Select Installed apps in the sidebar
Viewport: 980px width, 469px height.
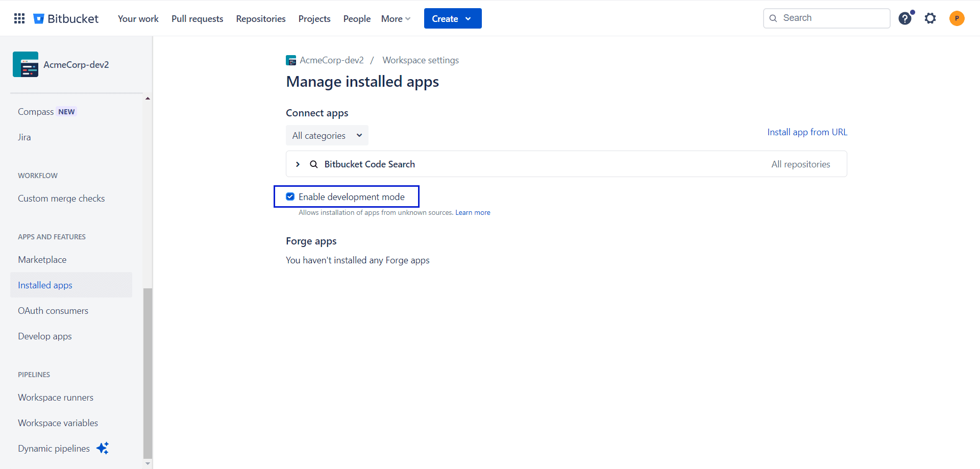(71, 285)
